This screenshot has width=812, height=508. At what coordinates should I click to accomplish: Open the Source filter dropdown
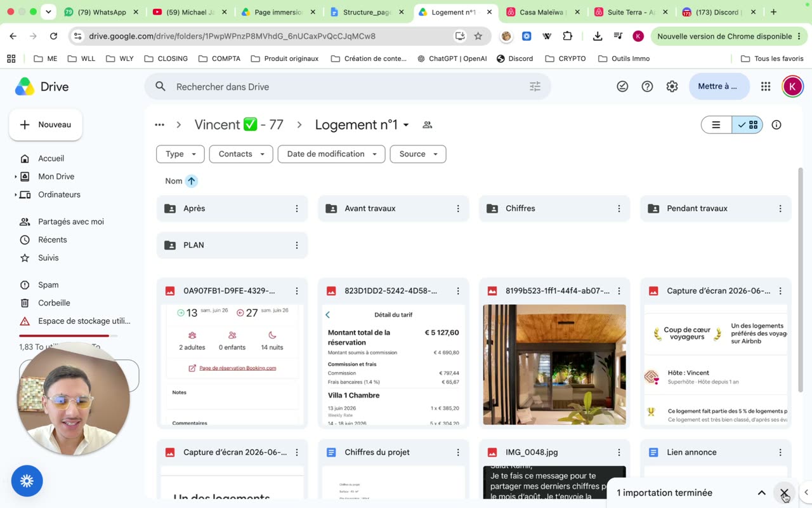pos(418,154)
